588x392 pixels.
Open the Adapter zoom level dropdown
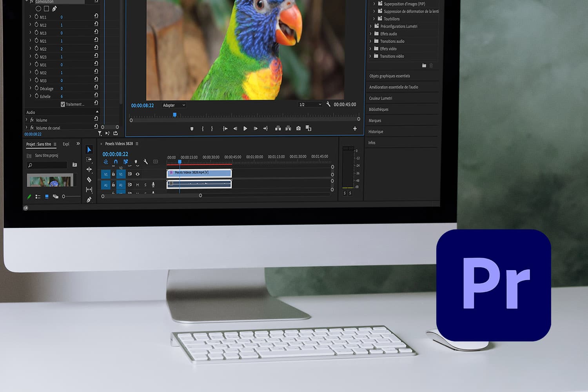coord(174,105)
